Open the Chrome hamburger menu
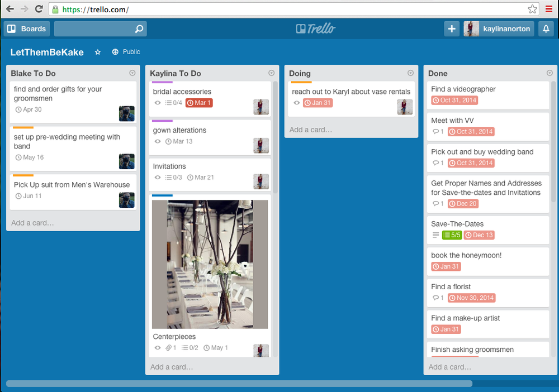Viewport: 559px width, 392px height. (549, 9)
